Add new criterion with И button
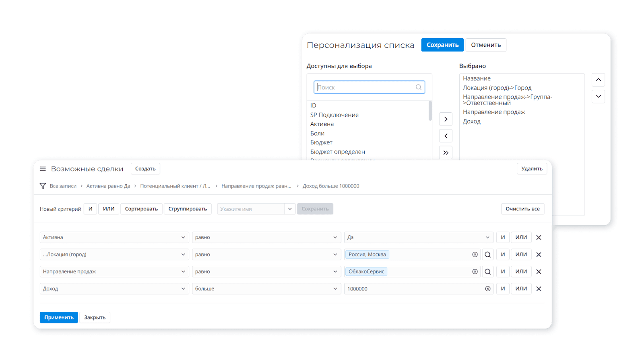This screenshot has height=362, width=644. (x=90, y=209)
